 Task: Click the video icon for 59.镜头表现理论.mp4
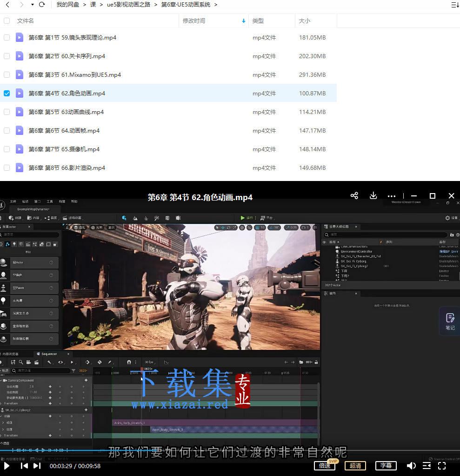(20, 37)
